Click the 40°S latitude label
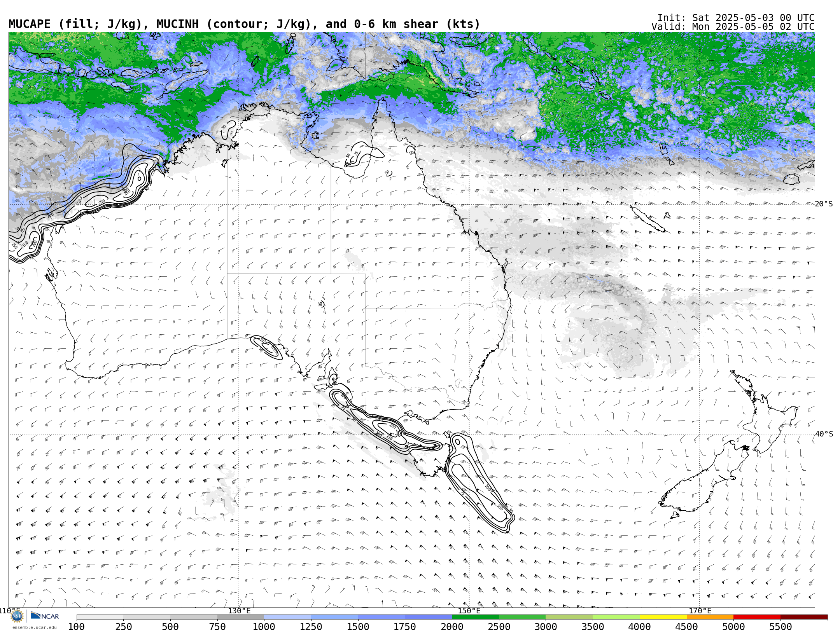 click(824, 434)
